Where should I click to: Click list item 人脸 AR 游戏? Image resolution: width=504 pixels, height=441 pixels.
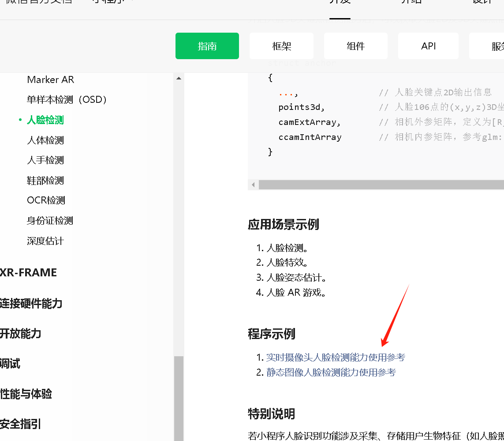tap(296, 292)
